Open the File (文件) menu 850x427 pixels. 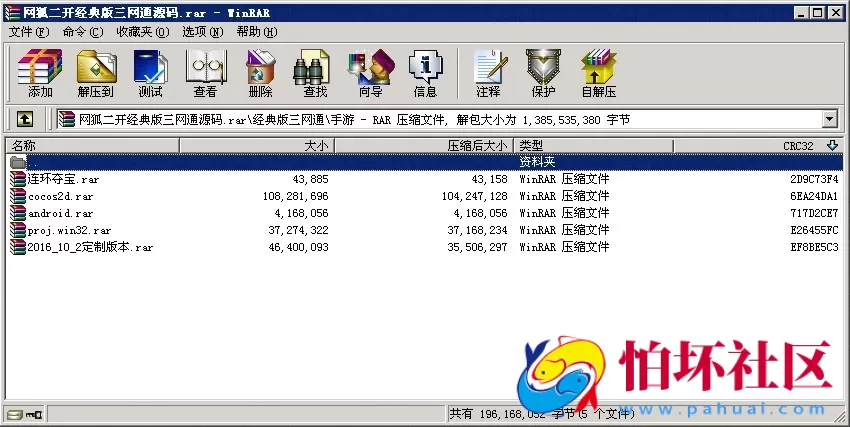pyautogui.click(x=29, y=32)
